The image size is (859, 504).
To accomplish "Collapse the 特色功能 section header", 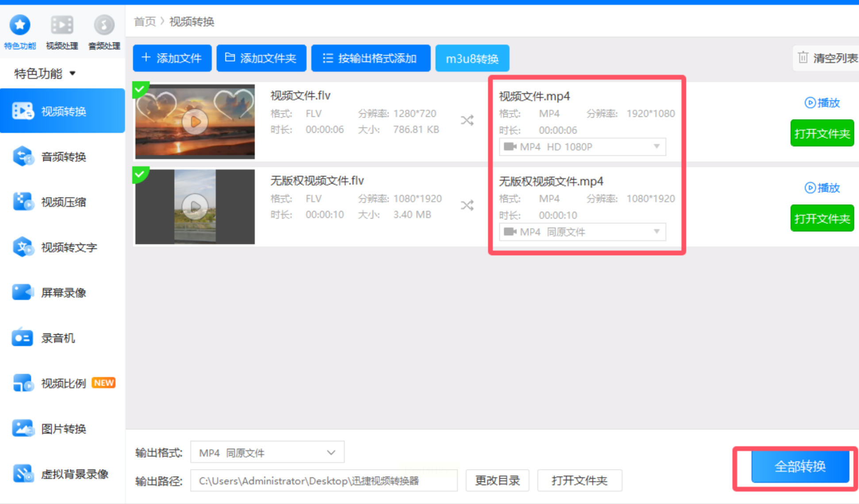I will click(x=44, y=73).
